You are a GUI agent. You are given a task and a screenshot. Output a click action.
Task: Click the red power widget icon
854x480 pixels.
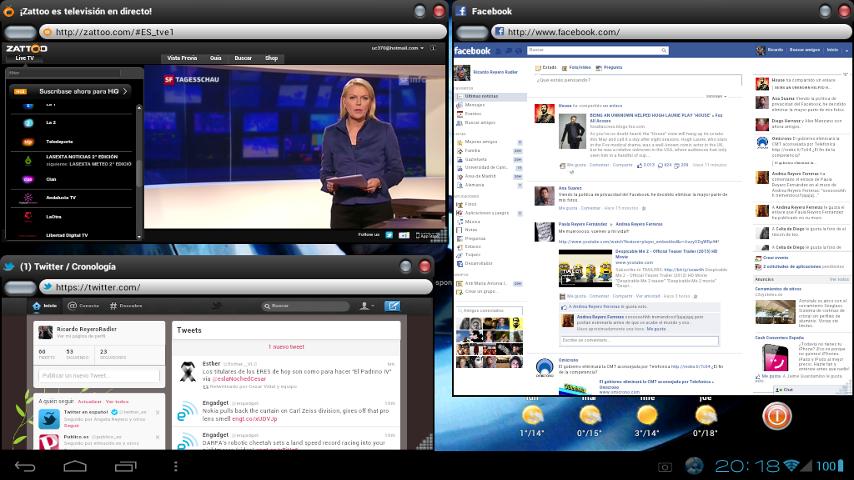pos(777,415)
